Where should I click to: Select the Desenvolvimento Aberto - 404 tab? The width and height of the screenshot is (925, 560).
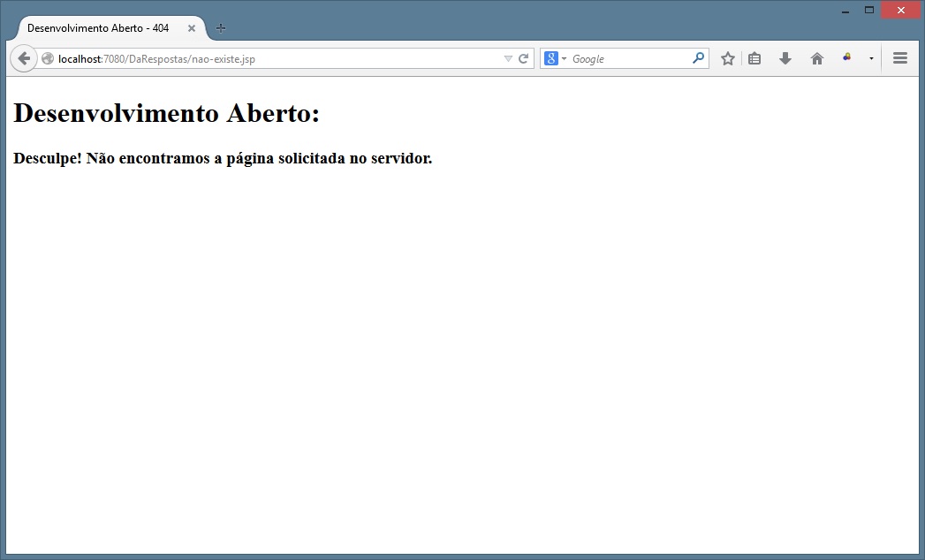point(98,28)
